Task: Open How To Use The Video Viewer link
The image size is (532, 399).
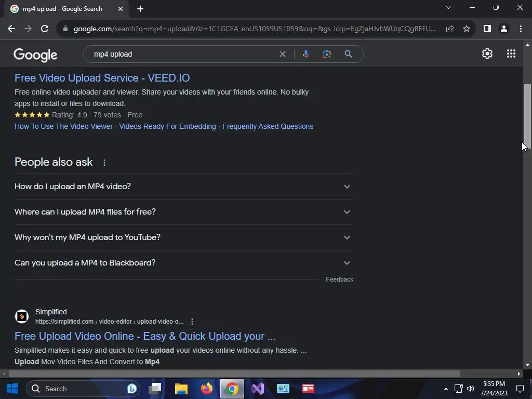Action: click(63, 126)
